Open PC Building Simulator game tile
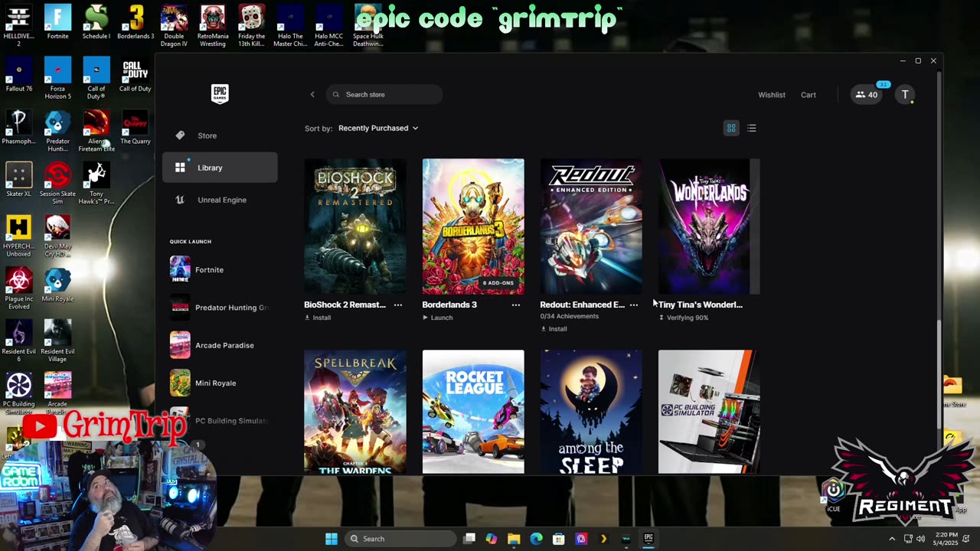Image resolution: width=980 pixels, height=551 pixels. 709,412
